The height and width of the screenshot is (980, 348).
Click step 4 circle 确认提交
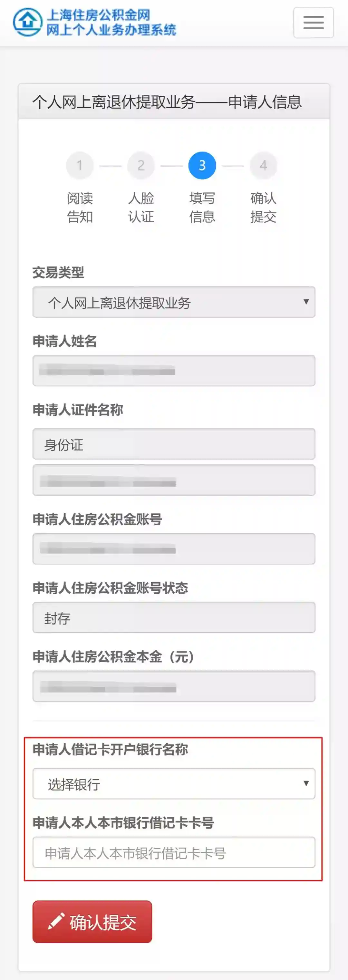[263, 166]
